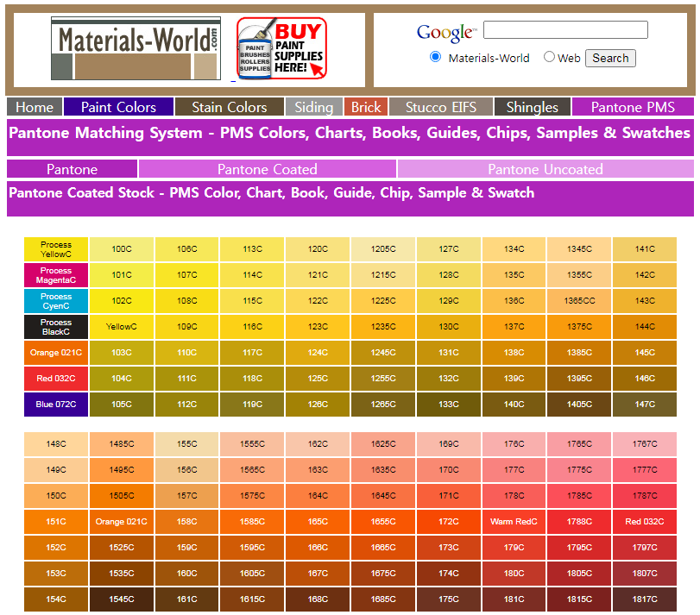Select the 1205C color swatch

[x=383, y=249]
